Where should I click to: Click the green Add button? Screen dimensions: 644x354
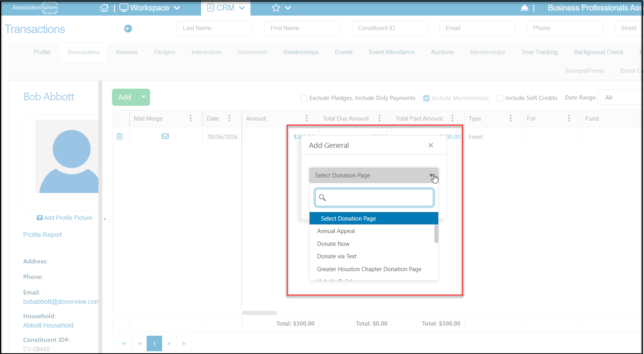point(124,97)
